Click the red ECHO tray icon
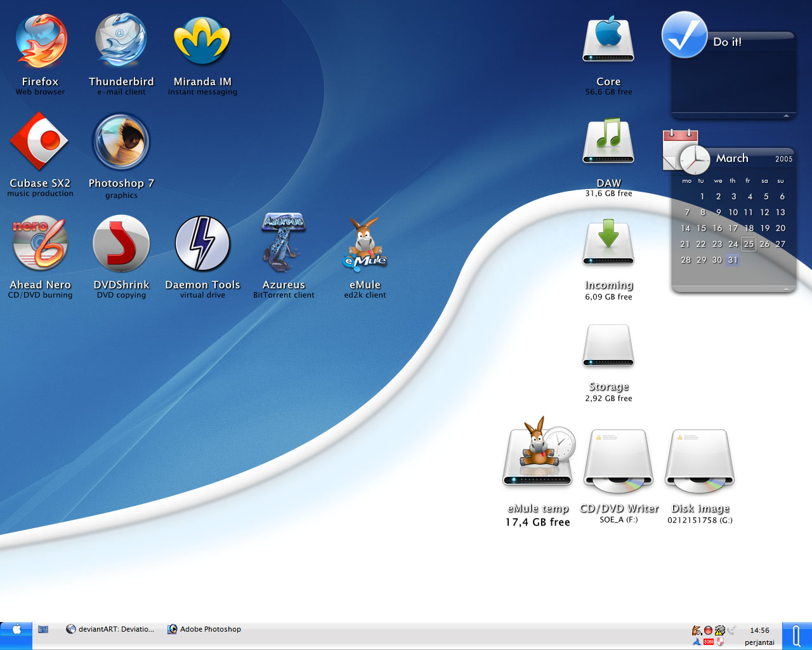This screenshot has height=650, width=812. 709,642
